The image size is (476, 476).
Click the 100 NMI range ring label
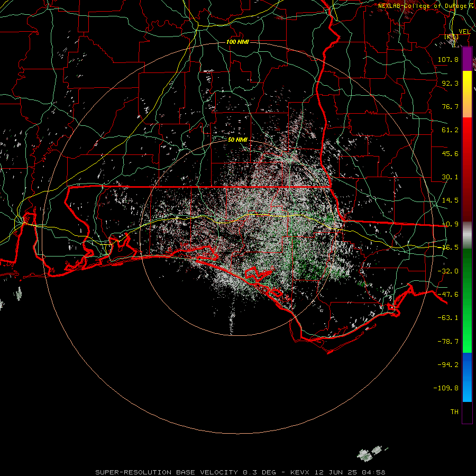coord(237,42)
